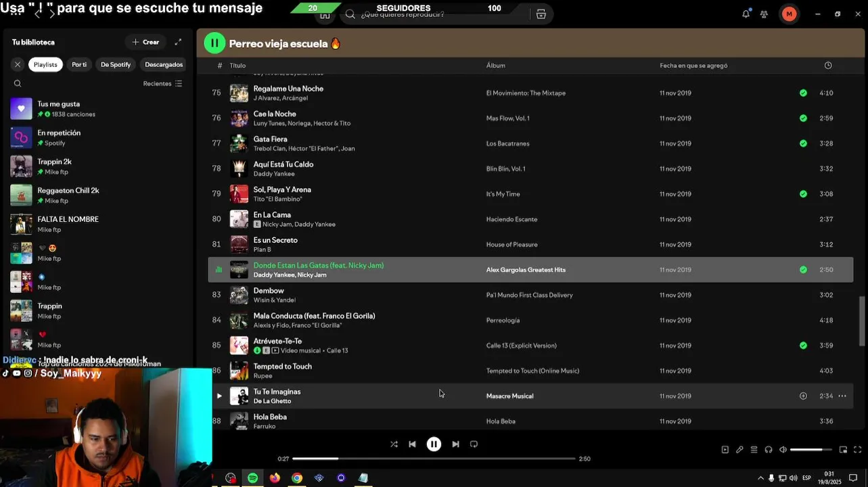Skip to the previous track
The height and width of the screenshot is (487, 868).
click(x=412, y=444)
